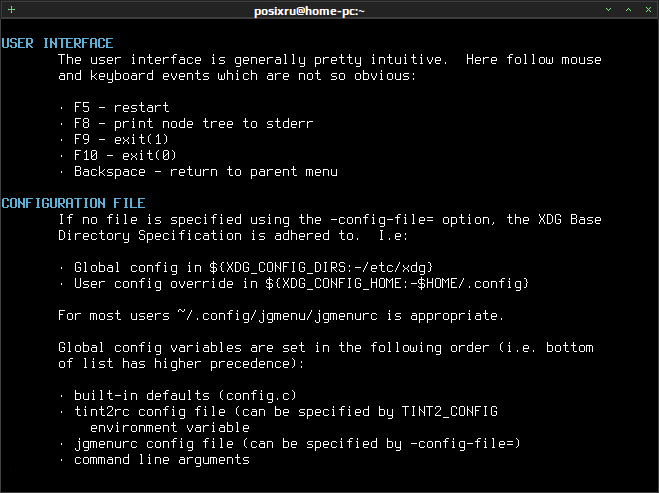Click the CONFIGURATION FILE section heading
The height and width of the screenshot is (493, 659).
pyautogui.click(x=73, y=203)
